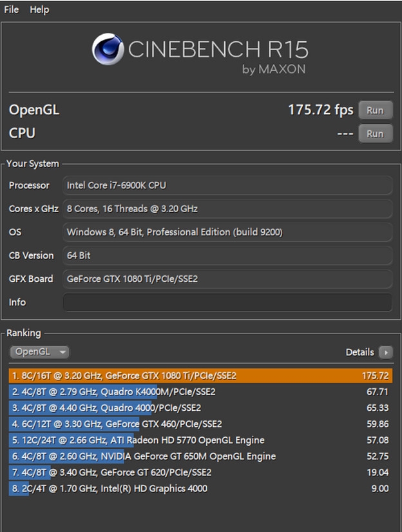Select the GTX 1080 Ti ranking entry

pos(200,376)
